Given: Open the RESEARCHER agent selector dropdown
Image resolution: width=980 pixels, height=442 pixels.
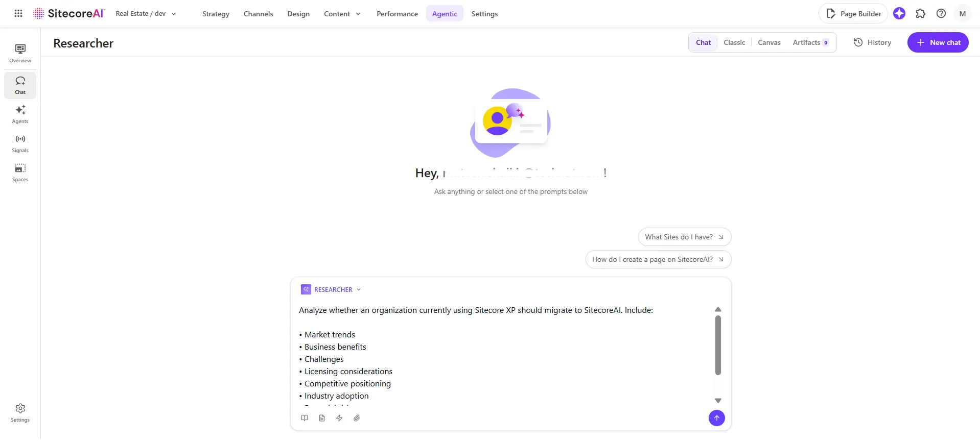Looking at the screenshot, I should 331,289.
